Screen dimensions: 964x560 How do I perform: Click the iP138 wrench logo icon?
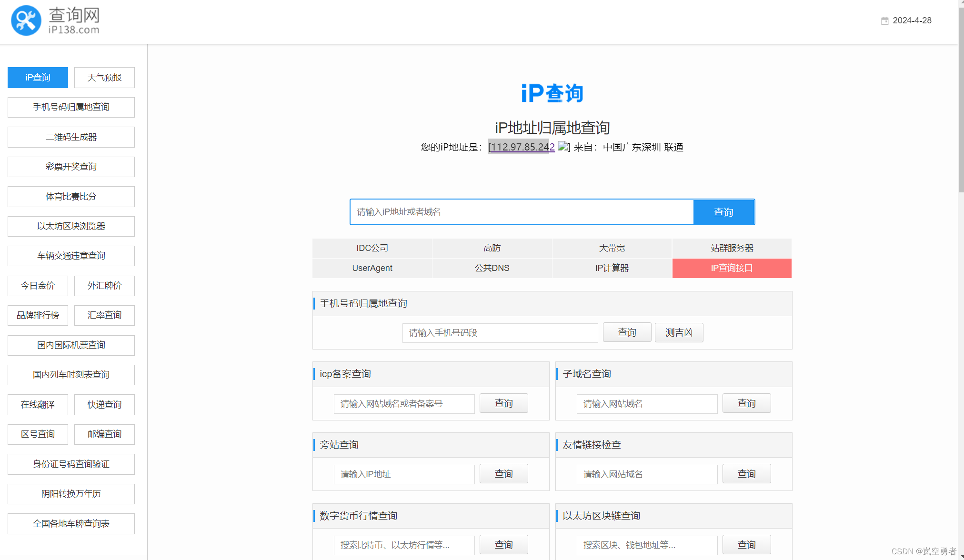click(x=26, y=20)
